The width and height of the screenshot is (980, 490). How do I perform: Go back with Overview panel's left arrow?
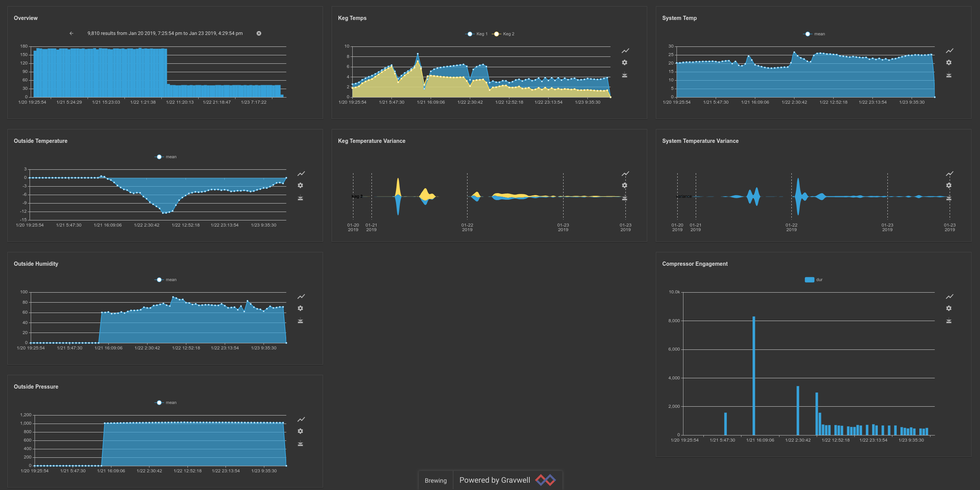click(x=71, y=33)
